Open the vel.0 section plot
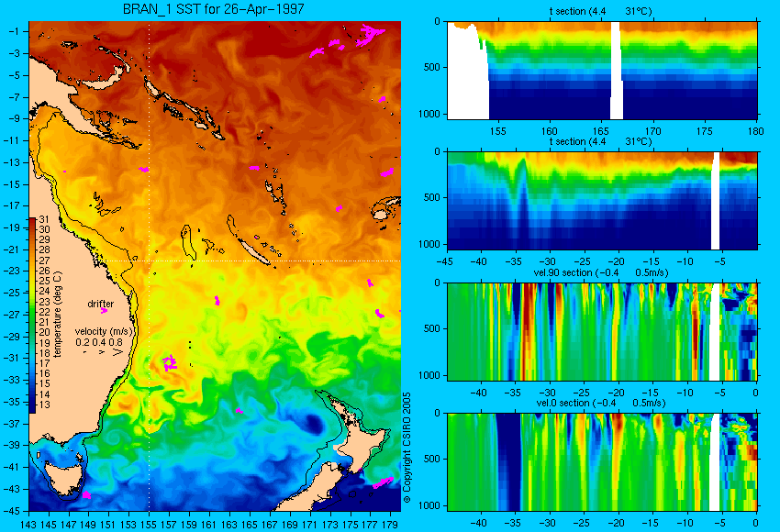 602,462
